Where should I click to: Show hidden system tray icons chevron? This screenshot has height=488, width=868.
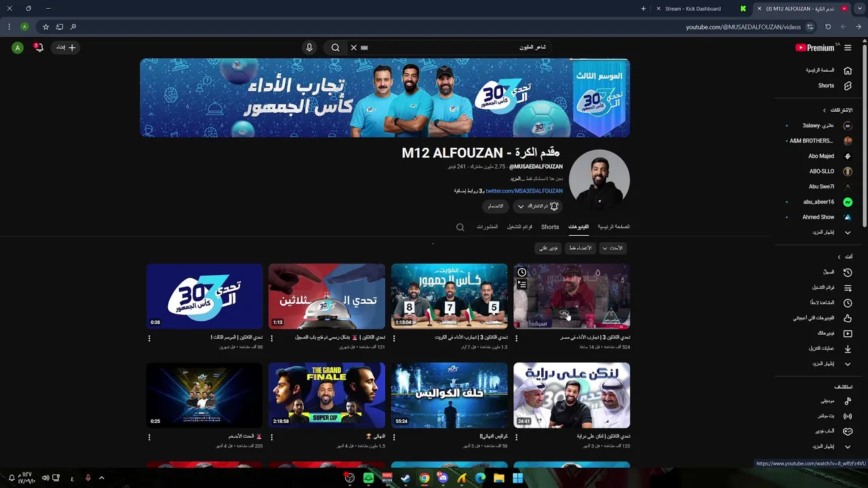102,478
